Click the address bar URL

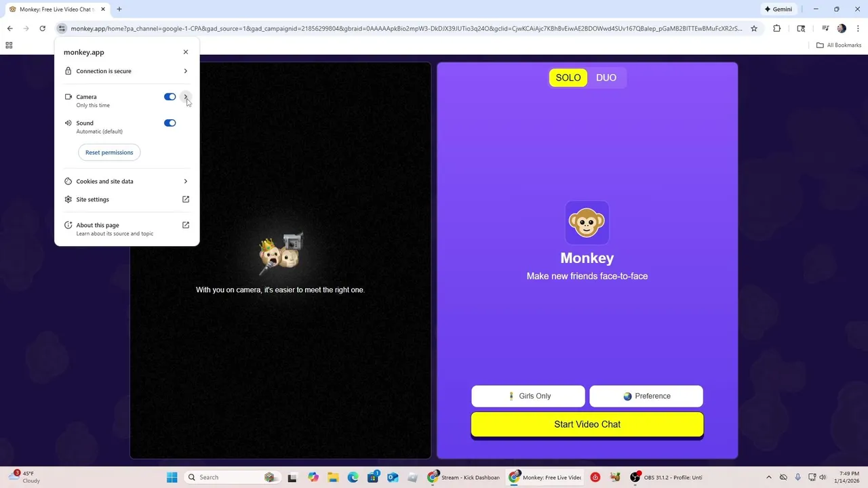[406, 28]
